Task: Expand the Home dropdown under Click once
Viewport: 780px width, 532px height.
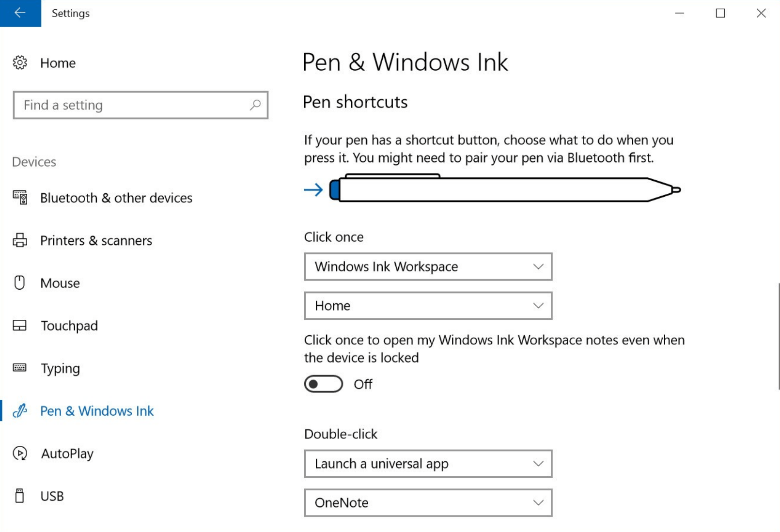Action: click(428, 306)
